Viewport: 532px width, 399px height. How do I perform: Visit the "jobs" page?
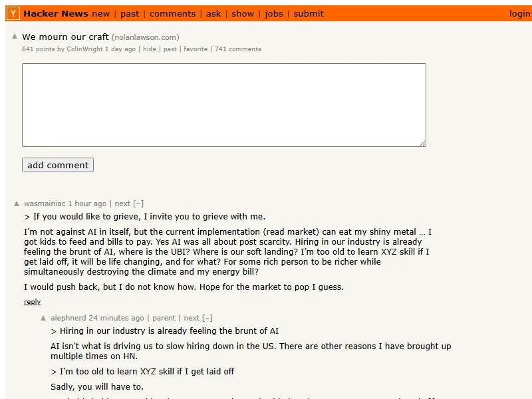coord(273,13)
